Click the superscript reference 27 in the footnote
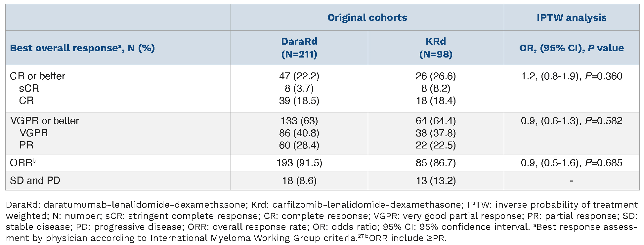The width and height of the screenshot is (644, 245). coord(361,236)
